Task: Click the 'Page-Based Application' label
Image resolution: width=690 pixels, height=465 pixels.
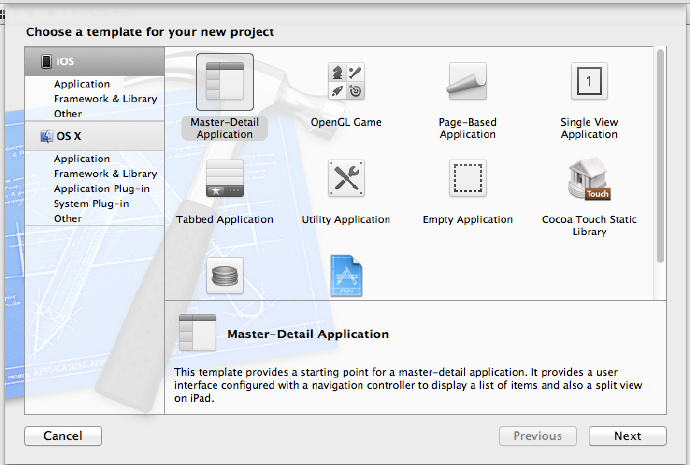Action: click(467, 128)
